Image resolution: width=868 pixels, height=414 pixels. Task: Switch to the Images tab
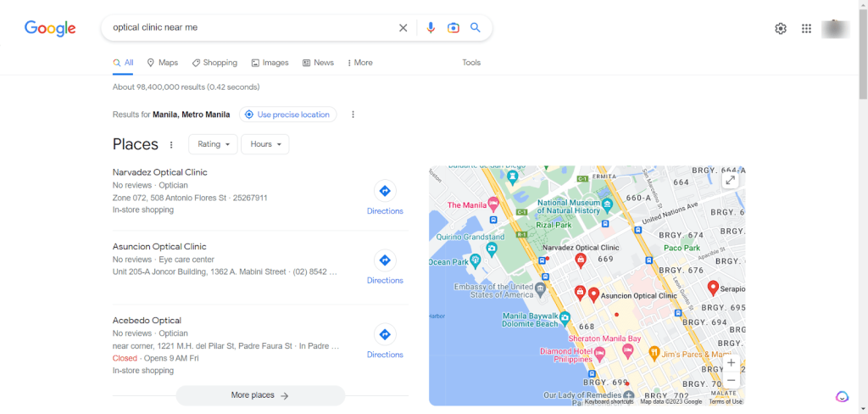point(270,63)
